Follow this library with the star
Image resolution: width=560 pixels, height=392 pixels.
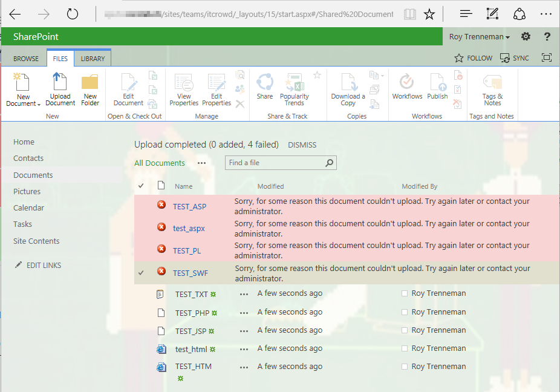(x=473, y=58)
